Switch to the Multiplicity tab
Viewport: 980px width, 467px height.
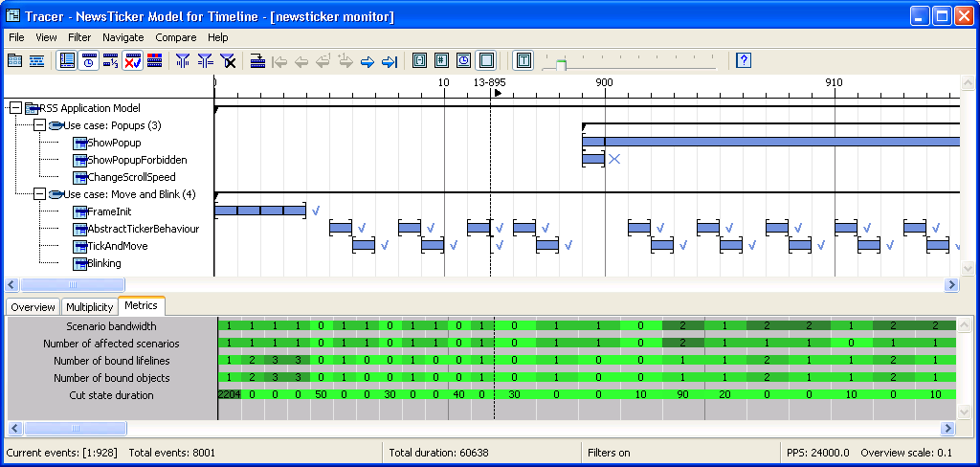pos(89,307)
